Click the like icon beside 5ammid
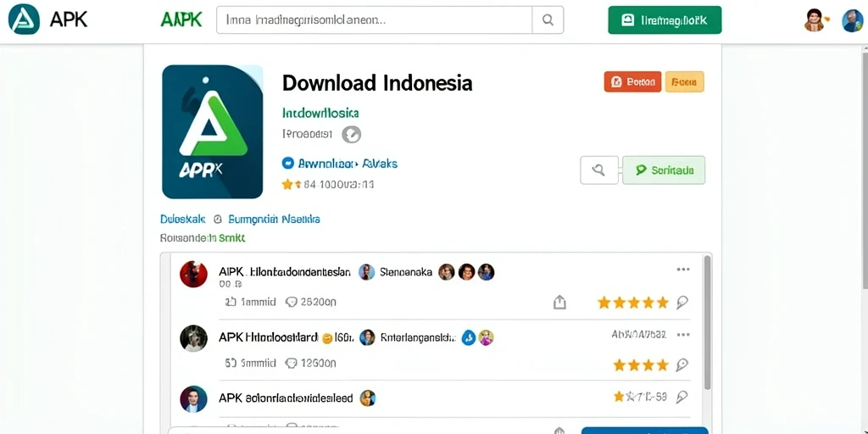 [x=231, y=363]
